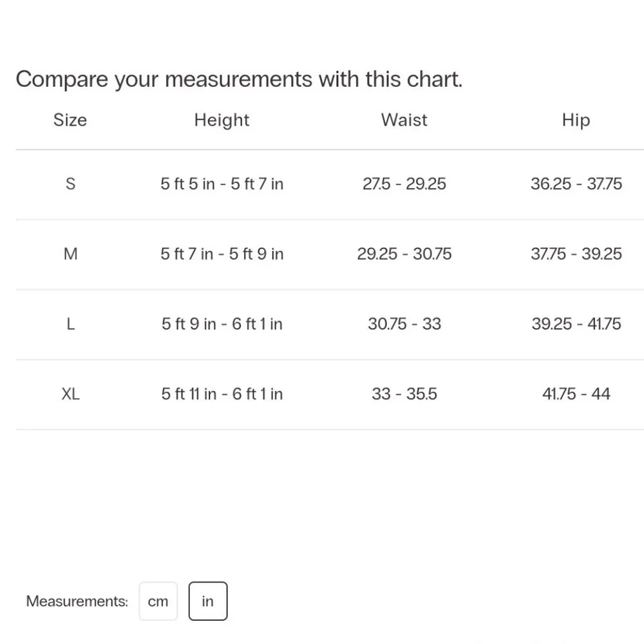The image size is (644, 644).
Task: Click height range 5 ft 9 in - 6 ft 1 in
Action: click(x=222, y=324)
